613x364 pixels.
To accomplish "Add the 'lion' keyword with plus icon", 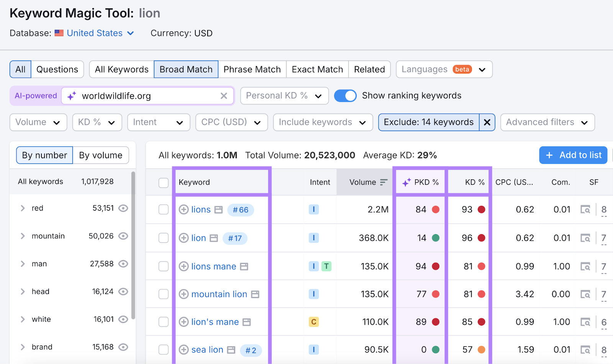I will [x=184, y=238].
